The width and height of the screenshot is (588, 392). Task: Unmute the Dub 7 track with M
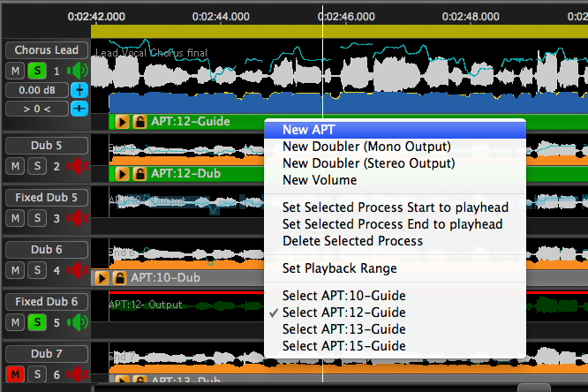click(17, 374)
